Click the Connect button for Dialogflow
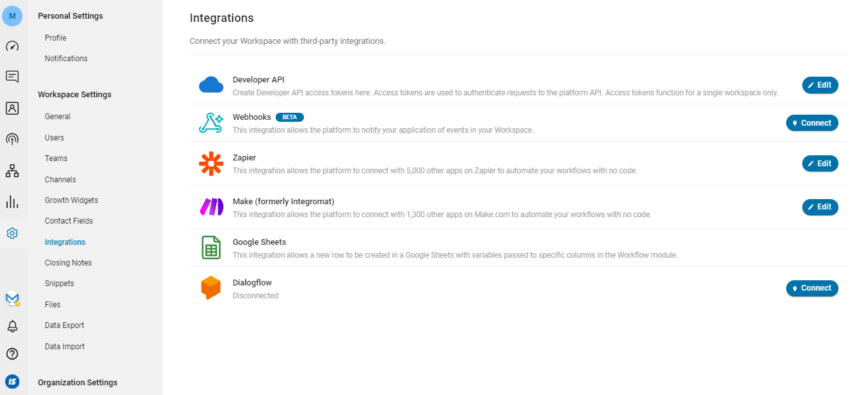 point(812,288)
